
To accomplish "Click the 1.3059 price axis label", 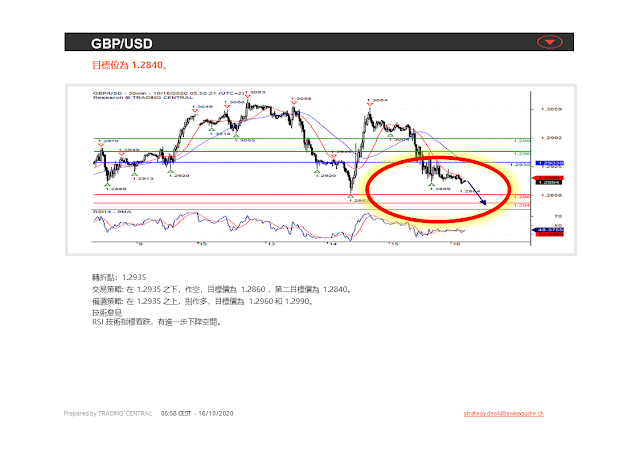I will point(551,109).
